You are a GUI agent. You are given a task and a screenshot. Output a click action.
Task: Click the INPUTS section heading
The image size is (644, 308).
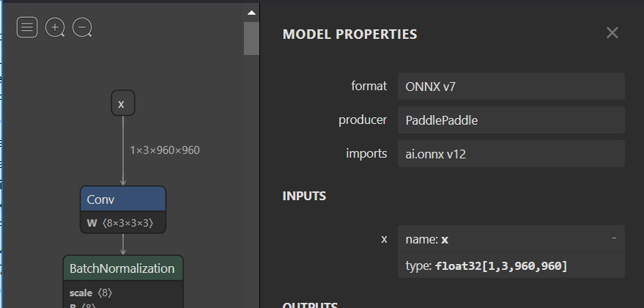(304, 196)
